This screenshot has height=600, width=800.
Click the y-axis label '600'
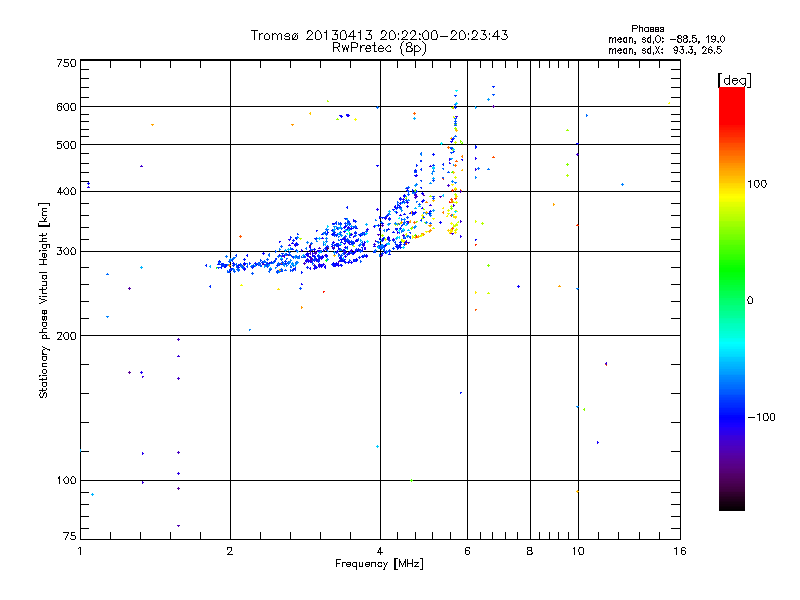[66, 107]
